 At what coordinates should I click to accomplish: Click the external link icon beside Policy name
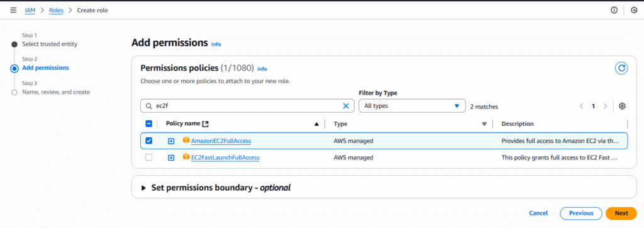click(x=206, y=123)
